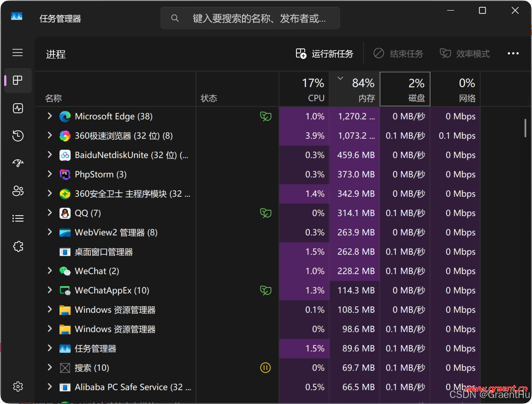Image resolution: width=532 pixels, height=404 pixels.
Task: Click 效率模式 efficiency mode button
Action: click(x=465, y=53)
